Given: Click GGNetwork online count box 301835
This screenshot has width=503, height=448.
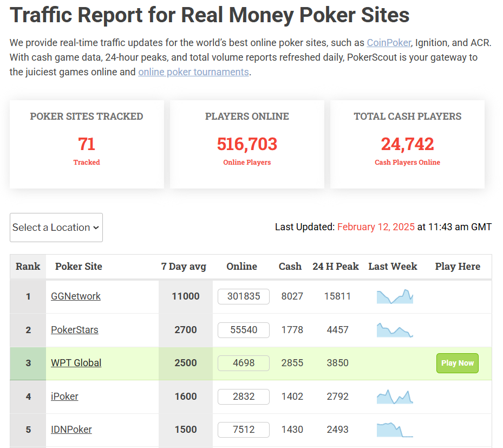Looking at the screenshot, I should click(244, 296).
